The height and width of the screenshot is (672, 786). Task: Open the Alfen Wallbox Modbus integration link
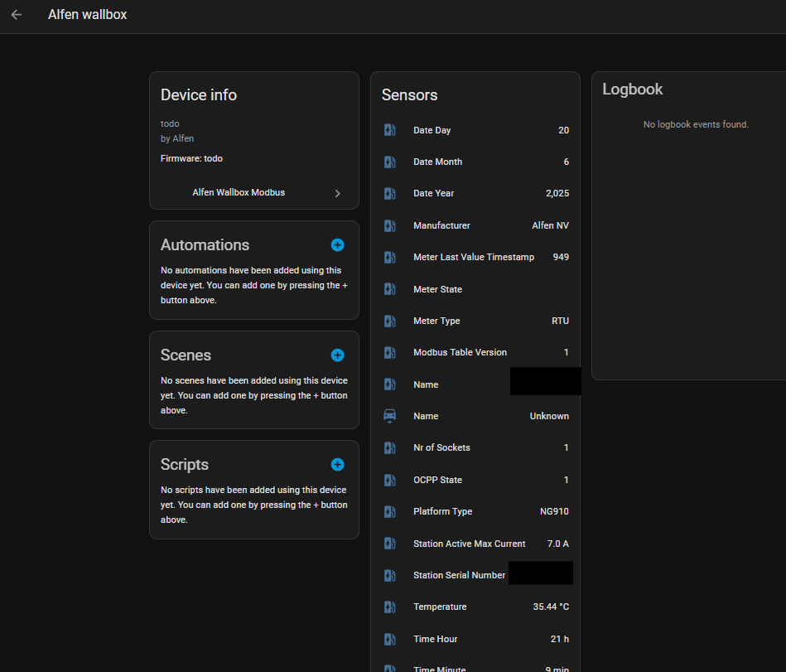pyautogui.click(x=239, y=192)
